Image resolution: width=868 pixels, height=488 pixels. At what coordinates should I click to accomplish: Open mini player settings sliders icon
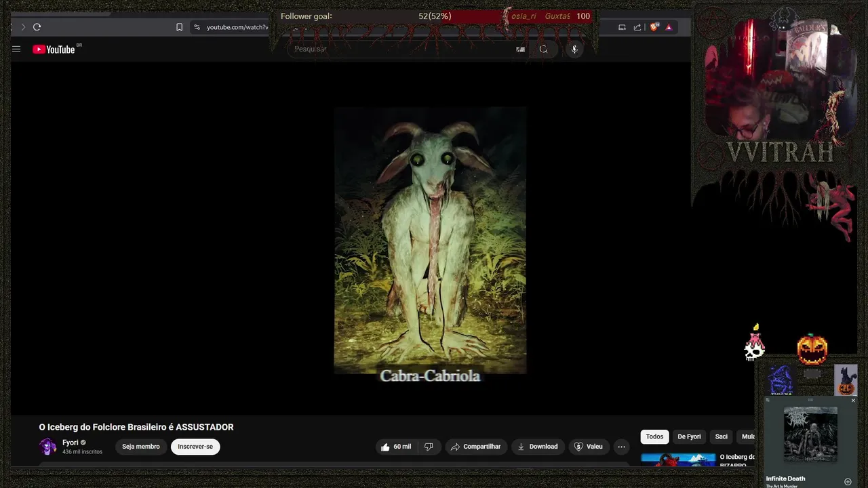point(768,401)
